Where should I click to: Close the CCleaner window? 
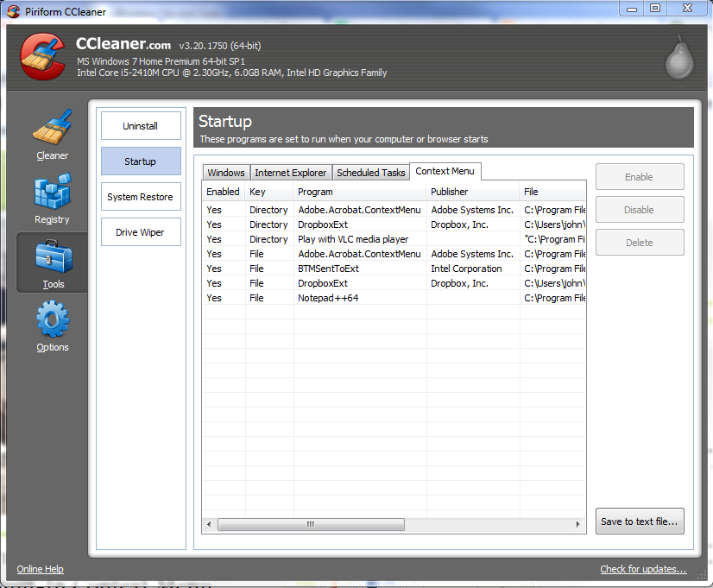click(687, 8)
